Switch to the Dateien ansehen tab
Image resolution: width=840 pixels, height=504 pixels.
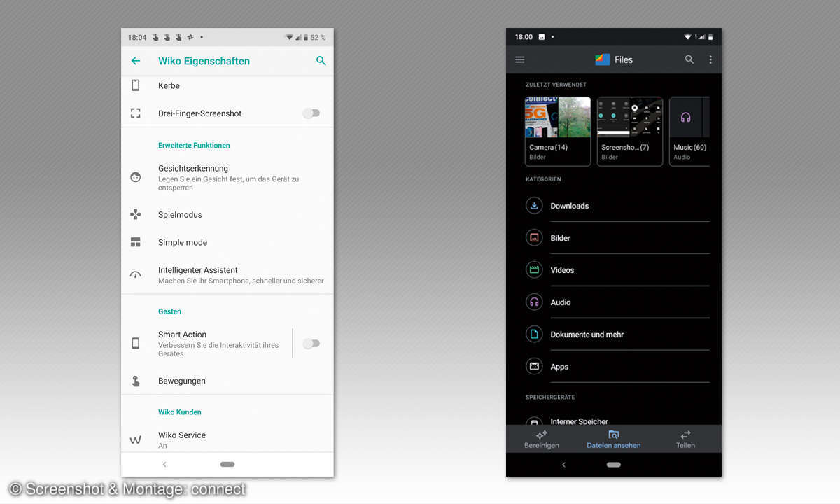click(x=614, y=440)
